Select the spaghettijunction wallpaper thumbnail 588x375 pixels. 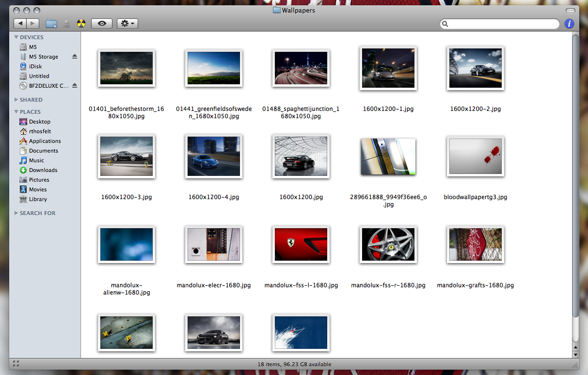click(x=301, y=68)
